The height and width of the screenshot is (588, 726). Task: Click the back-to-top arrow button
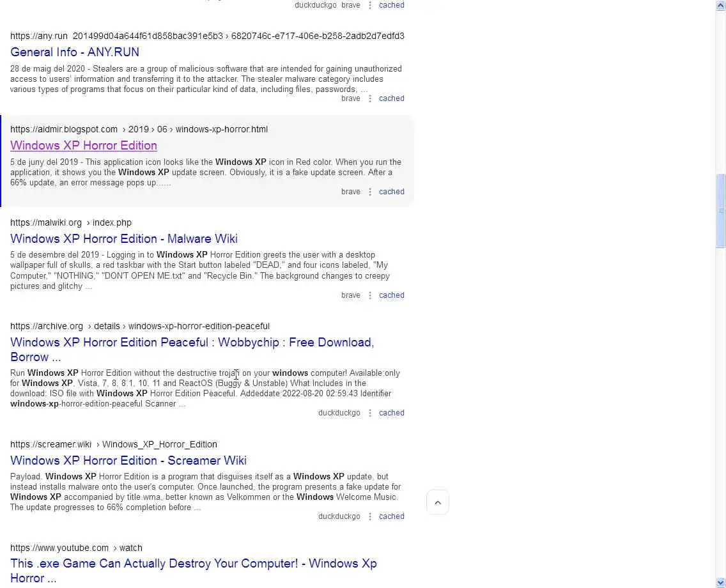click(438, 502)
